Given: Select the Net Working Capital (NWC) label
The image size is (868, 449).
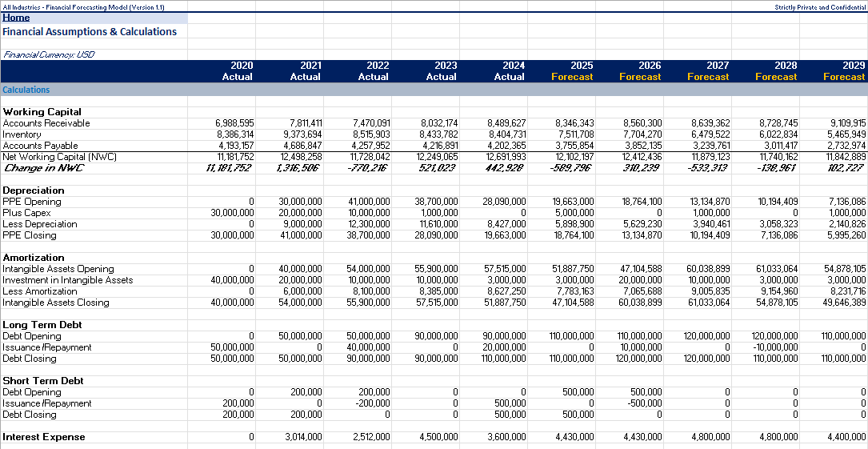Looking at the screenshot, I should pyautogui.click(x=60, y=157).
